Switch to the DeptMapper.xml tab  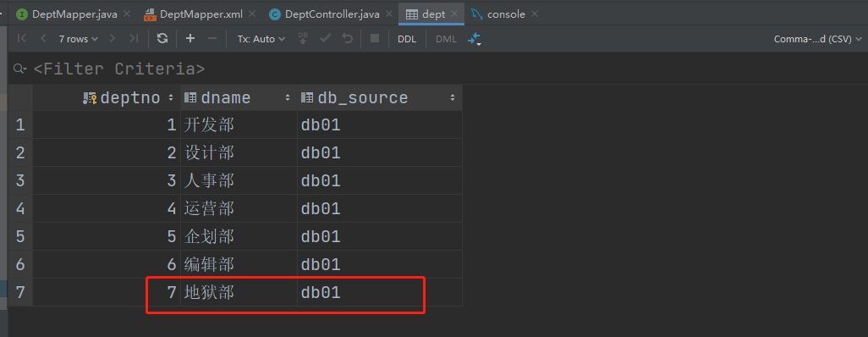200,14
